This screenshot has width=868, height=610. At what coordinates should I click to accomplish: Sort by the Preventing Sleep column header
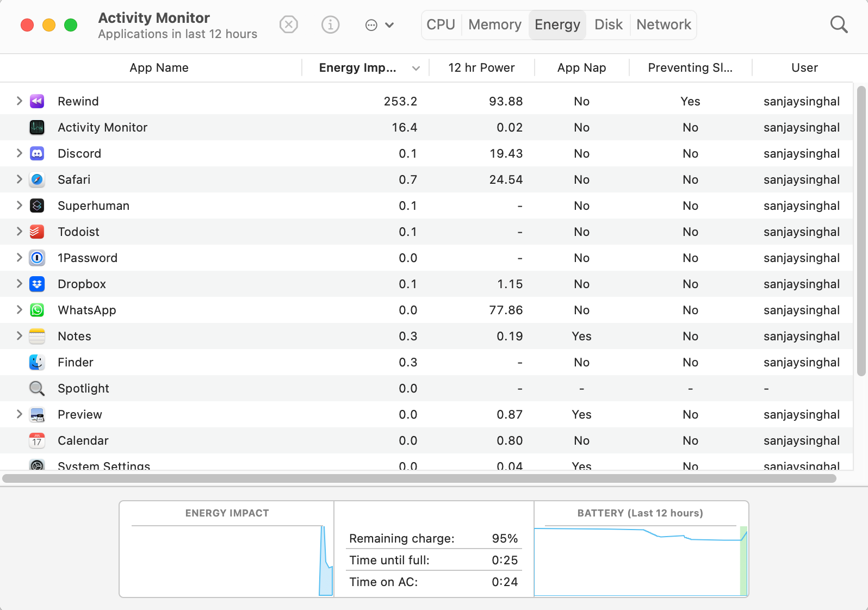click(690, 68)
